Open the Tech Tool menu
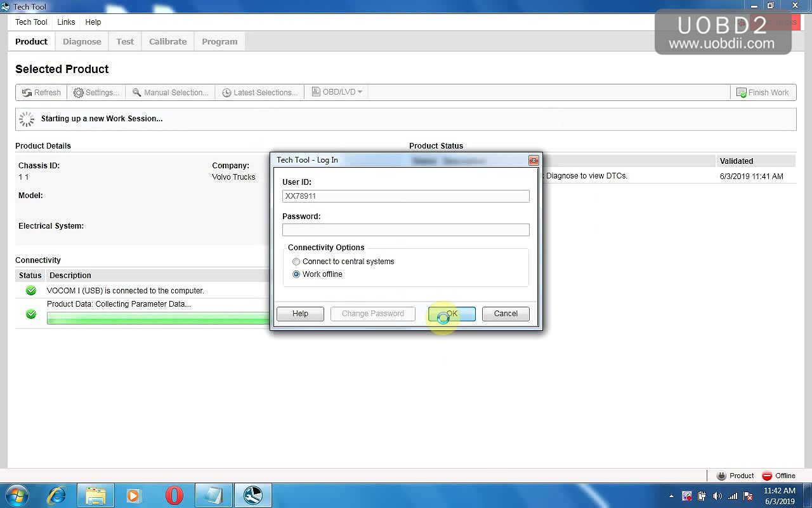The height and width of the screenshot is (508, 812). pyautogui.click(x=31, y=22)
